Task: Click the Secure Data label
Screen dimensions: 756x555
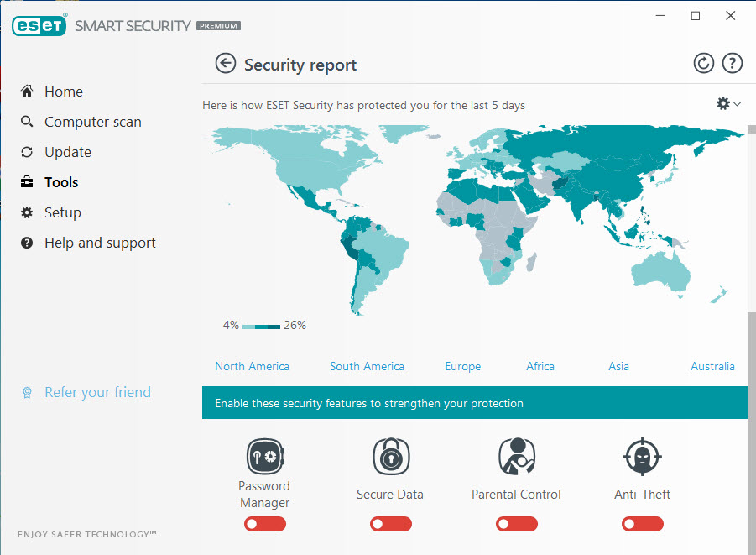Action: coord(390,495)
